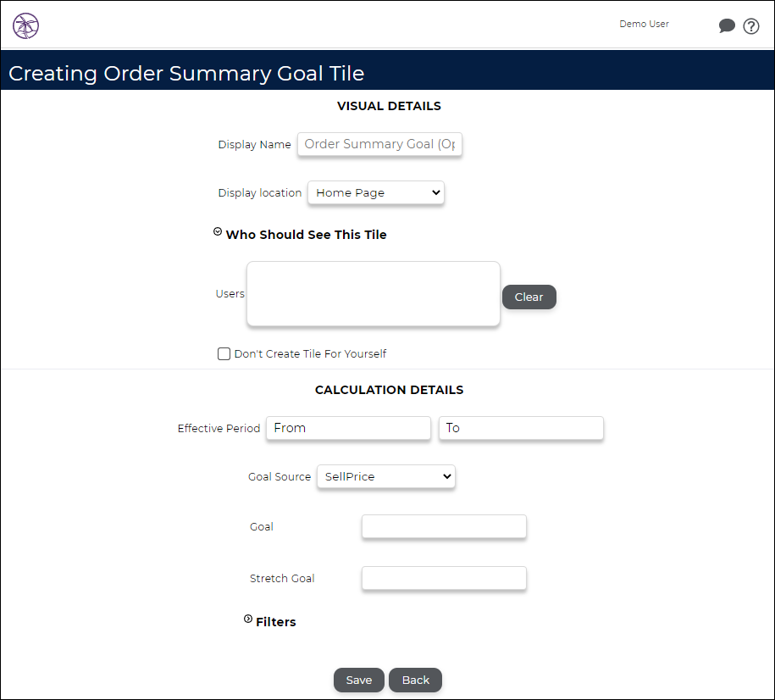The width and height of the screenshot is (775, 700).
Task: Click inside the Users selection box
Action: coord(373,293)
